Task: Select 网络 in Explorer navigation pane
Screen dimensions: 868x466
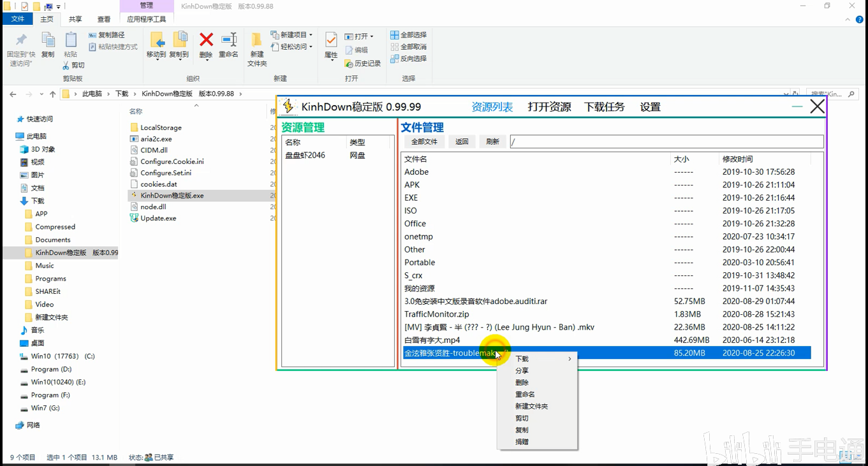Action: (x=28, y=425)
